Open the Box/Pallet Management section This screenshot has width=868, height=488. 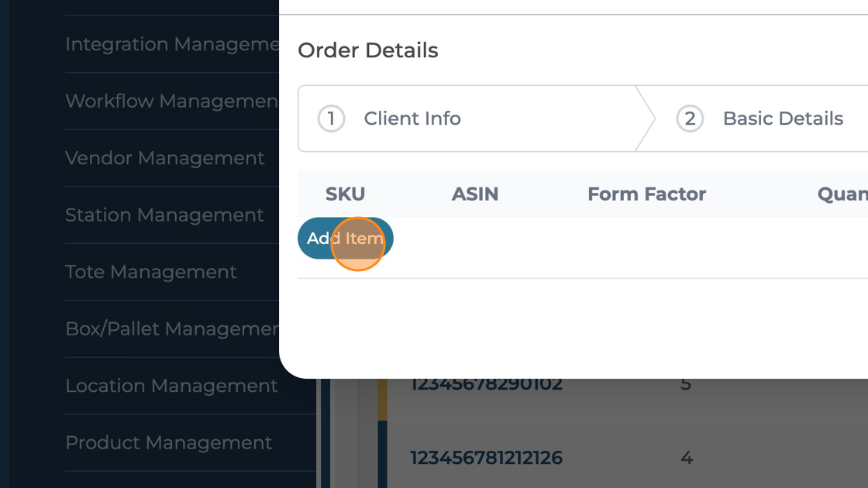172,328
